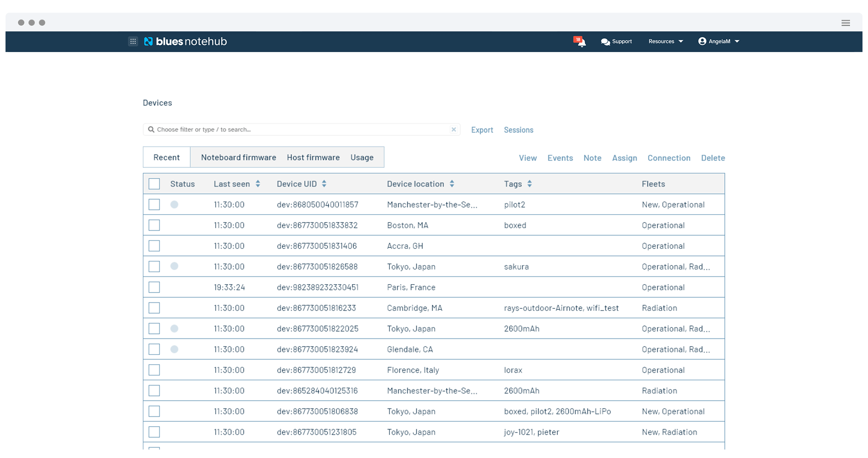Screen dimensions: 868x458
Task: Click the sakura tag cell
Action: click(516, 266)
